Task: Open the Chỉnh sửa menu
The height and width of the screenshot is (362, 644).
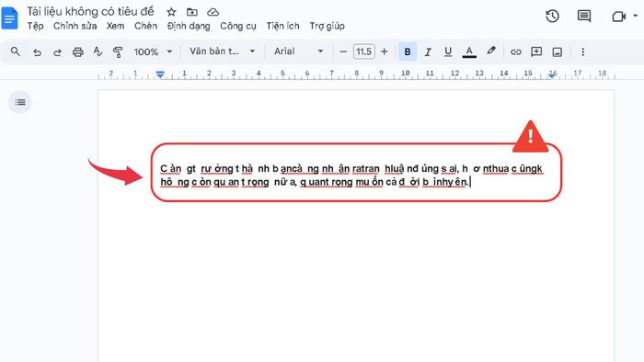Action: pyautogui.click(x=75, y=27)
